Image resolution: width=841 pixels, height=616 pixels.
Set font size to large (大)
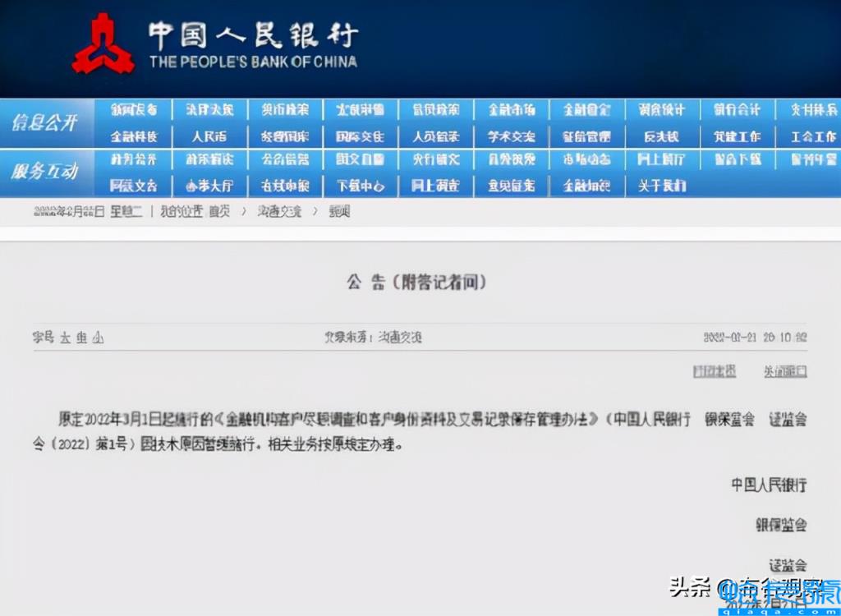coord(66,338)
